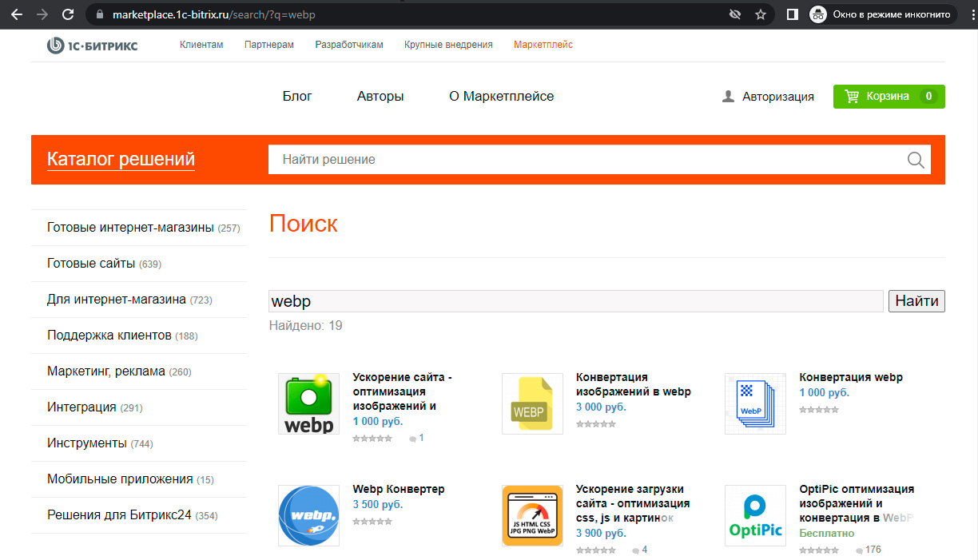
Task: Click the 3 500 руб. price
Action: [x=378, y=505]
